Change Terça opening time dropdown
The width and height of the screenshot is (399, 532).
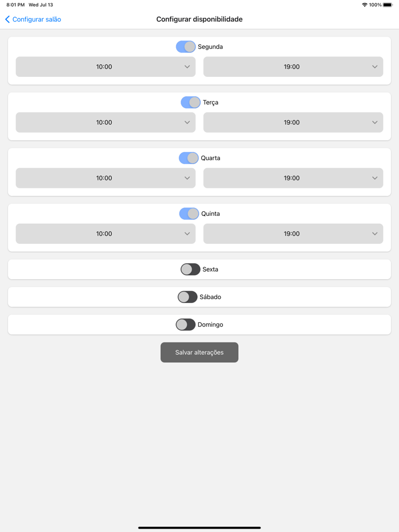pos(105,122)
